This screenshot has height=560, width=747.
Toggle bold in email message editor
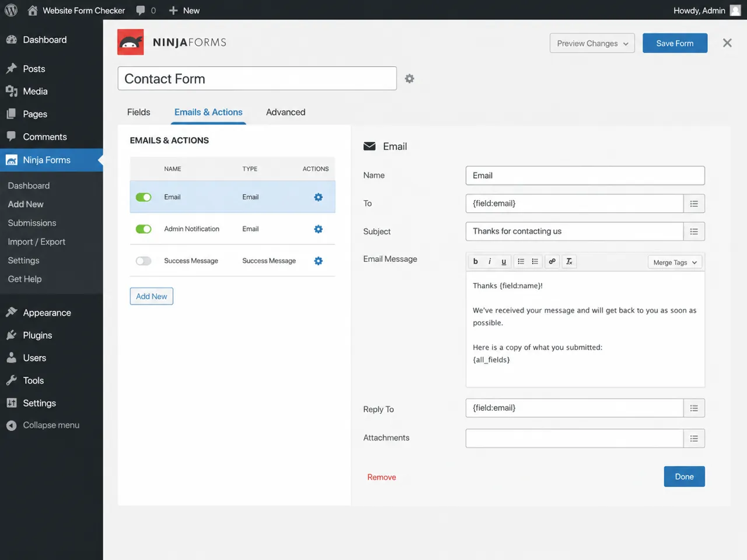(476, 261)
